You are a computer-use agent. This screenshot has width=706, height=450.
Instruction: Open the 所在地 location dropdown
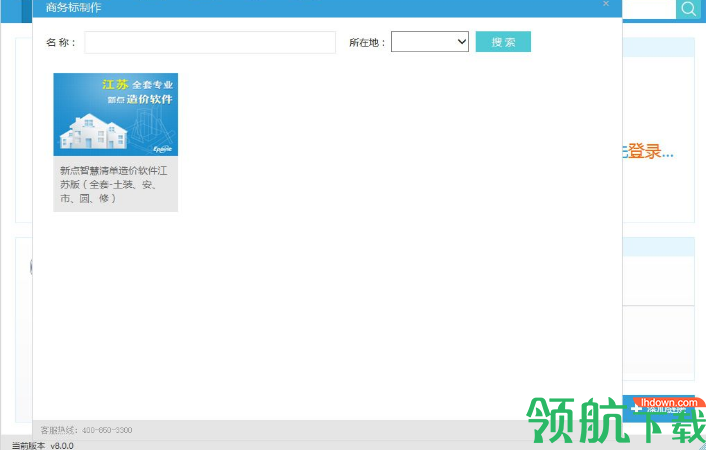coord(430,41)
